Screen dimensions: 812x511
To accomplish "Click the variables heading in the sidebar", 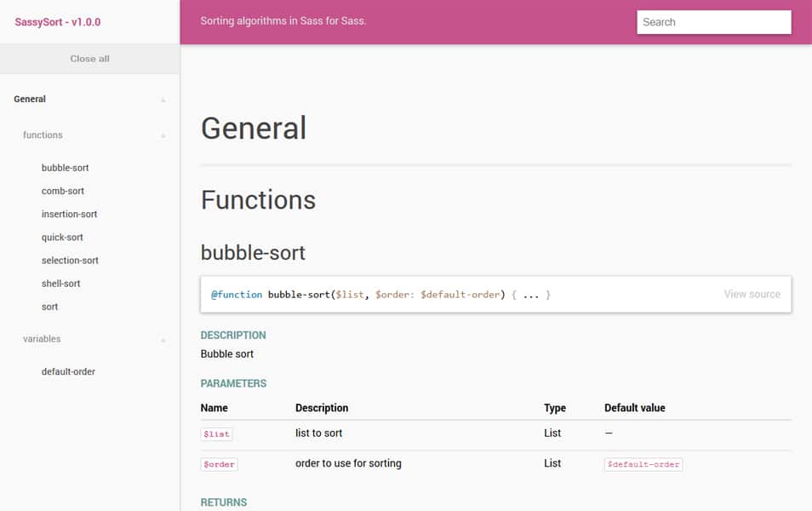I will tap(42, 339).
